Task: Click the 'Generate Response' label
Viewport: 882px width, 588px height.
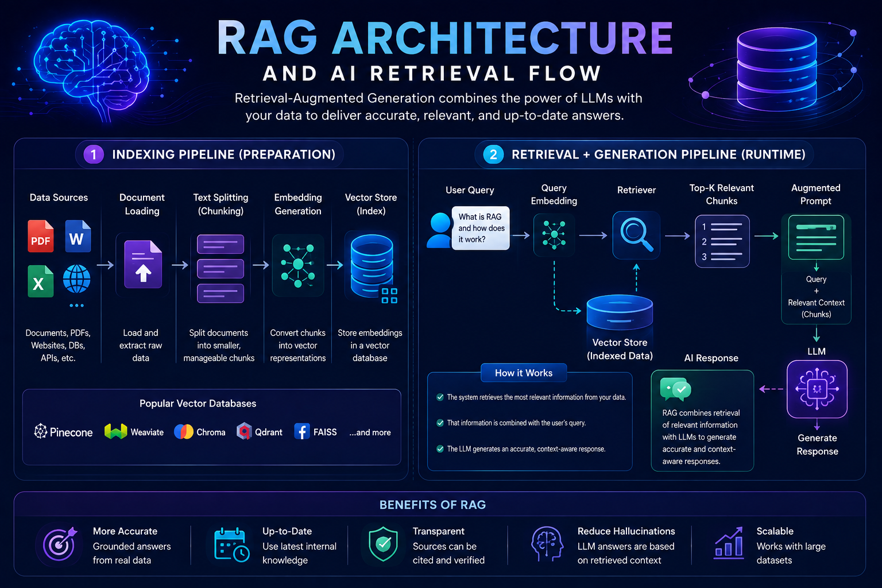Action: [x=817, y=444]
